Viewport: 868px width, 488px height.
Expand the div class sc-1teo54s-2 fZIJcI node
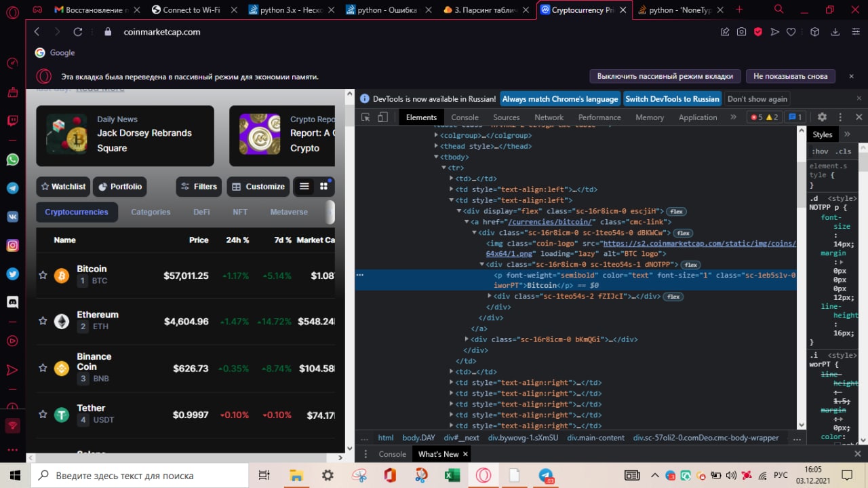(x=490, y=297)
